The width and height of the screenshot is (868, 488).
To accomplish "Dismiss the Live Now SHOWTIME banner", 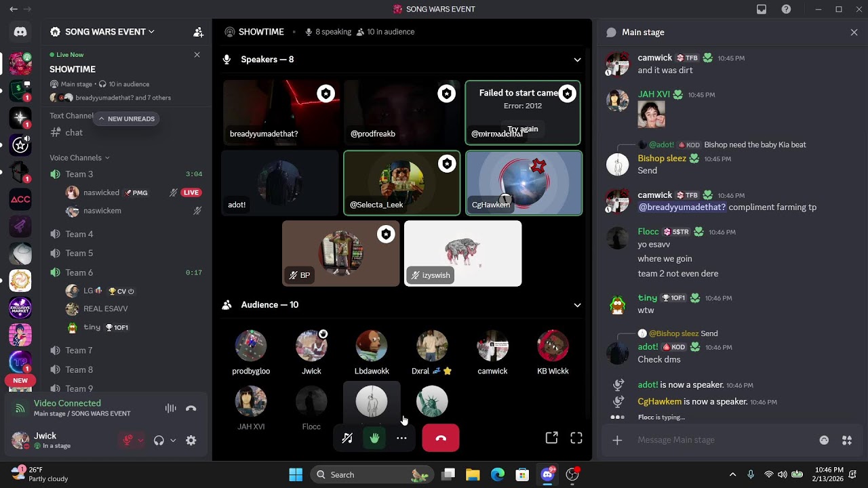I will point(197,55).
